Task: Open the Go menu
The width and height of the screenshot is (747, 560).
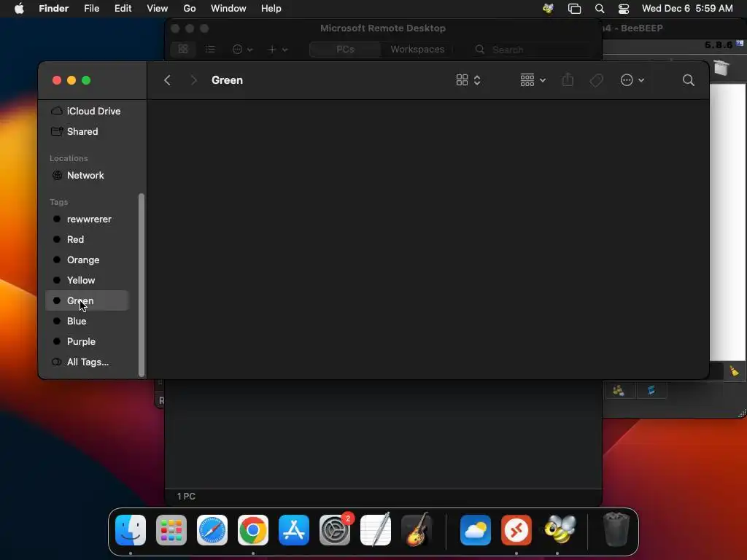Action: coord(190,9)
